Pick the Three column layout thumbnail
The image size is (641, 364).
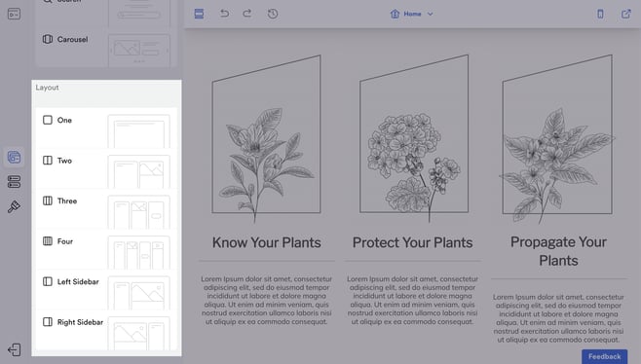tap(138, 212)
